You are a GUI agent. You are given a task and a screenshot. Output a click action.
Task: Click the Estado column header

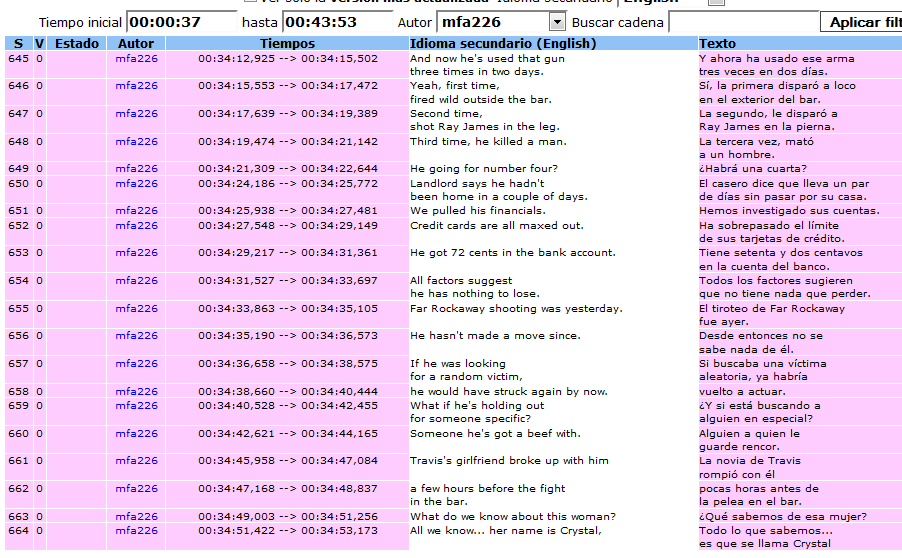tap(77, 43)
